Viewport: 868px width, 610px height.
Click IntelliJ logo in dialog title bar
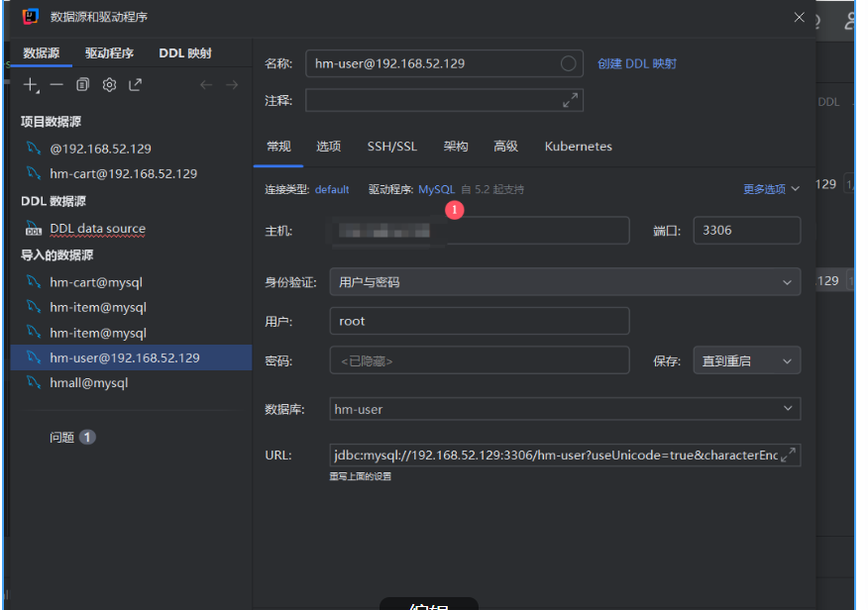pyautogui.click(x=31, y=17)
